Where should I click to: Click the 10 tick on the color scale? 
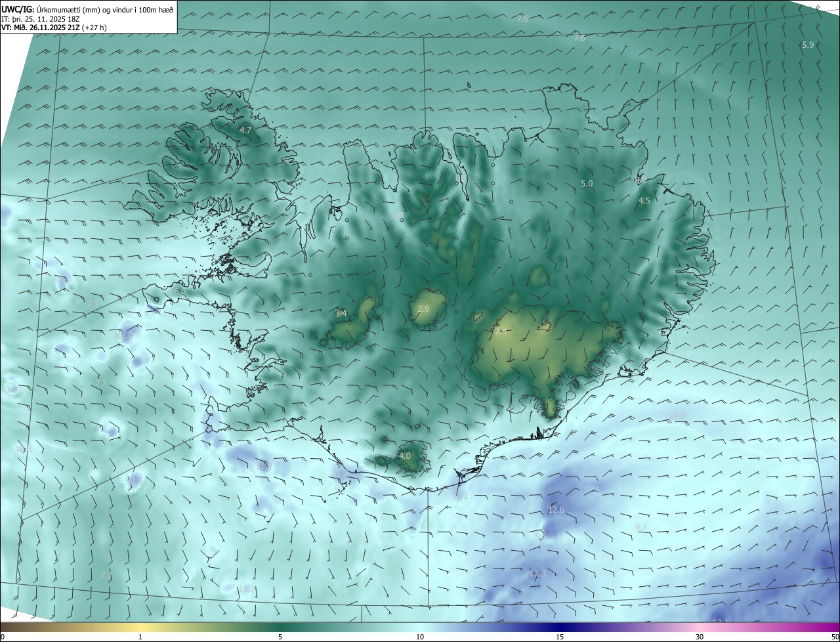(420, 637)
